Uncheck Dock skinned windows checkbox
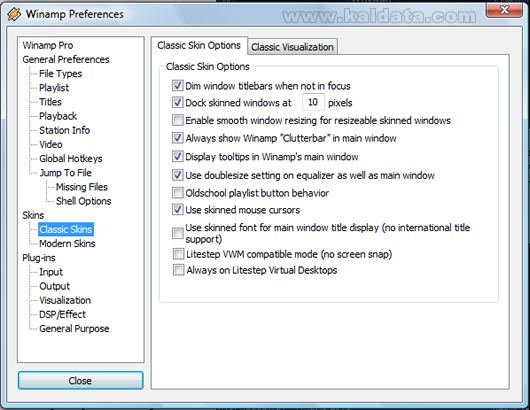This screenshot has width=530, height=410. [x=177, y=102]
